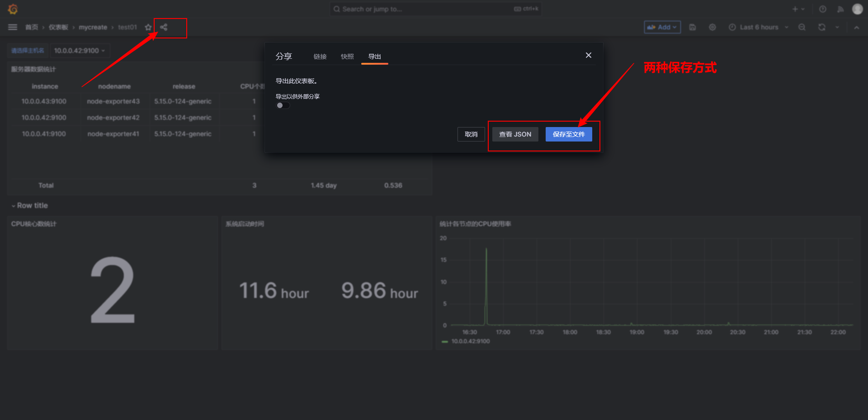Click the 保存至文件 button
This screenshot has height=420, width=868.
click(569, 134)
